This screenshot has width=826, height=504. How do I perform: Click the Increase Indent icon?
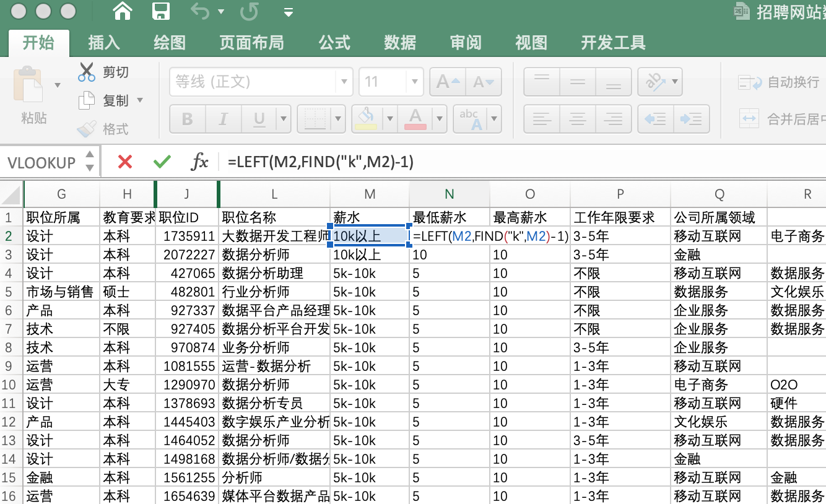(691, 119)
